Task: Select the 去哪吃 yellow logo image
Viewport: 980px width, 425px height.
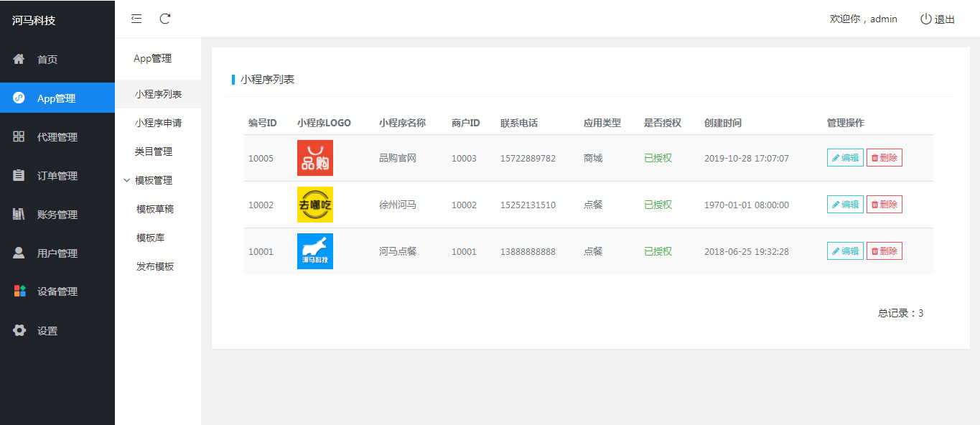Action: (314, 204)
